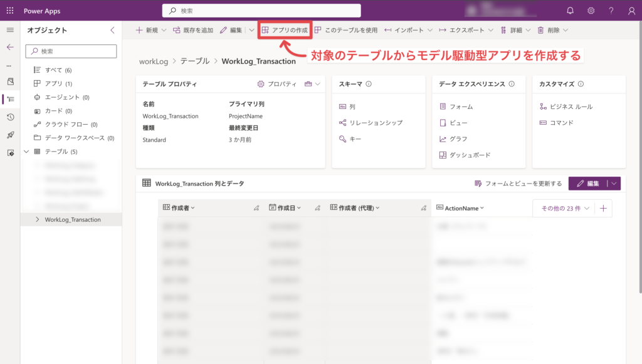Expand その他の 23 件 columns dropdown

click(565, 209)
